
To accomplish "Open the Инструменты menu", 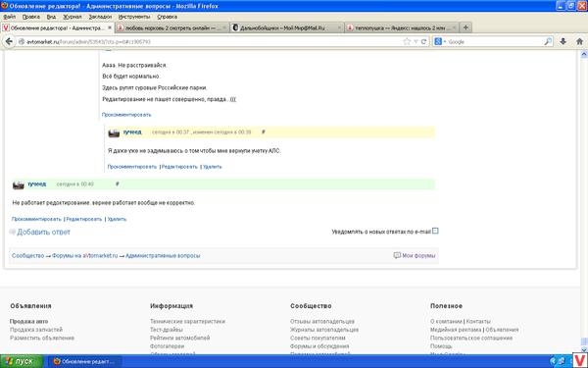I will coord(134,17).
